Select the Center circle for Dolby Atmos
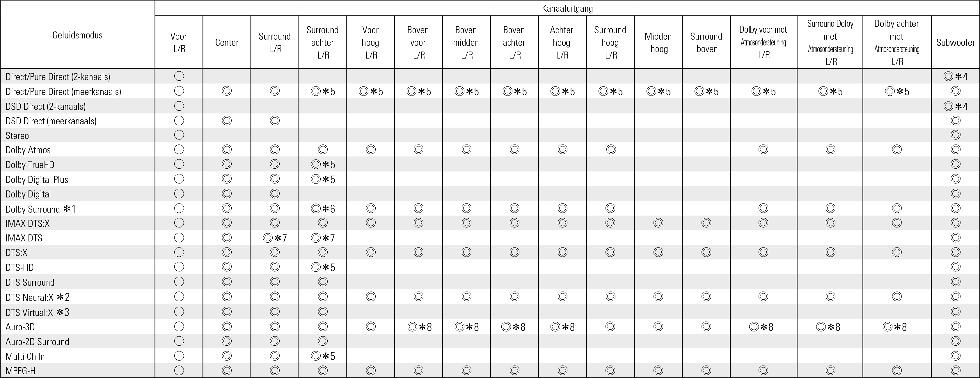 point(227,150)
